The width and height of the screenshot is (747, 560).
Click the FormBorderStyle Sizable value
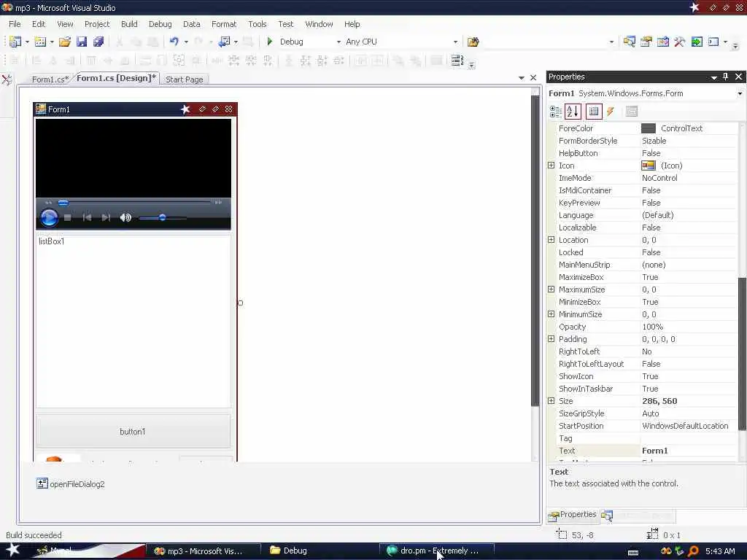click(688, 141)
